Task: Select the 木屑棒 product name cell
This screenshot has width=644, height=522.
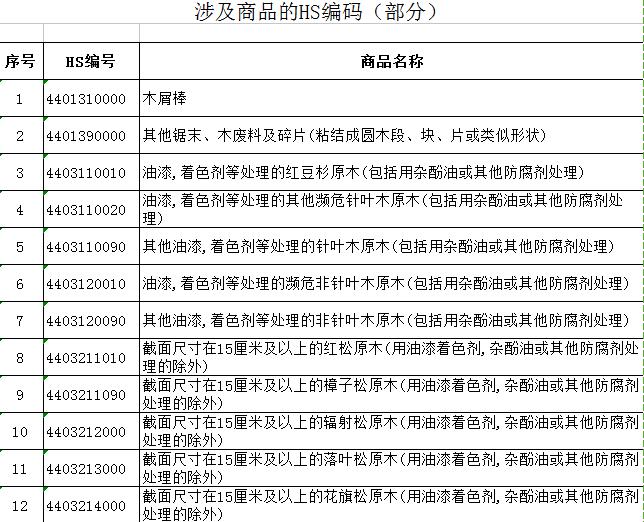Action: [391, 99]
